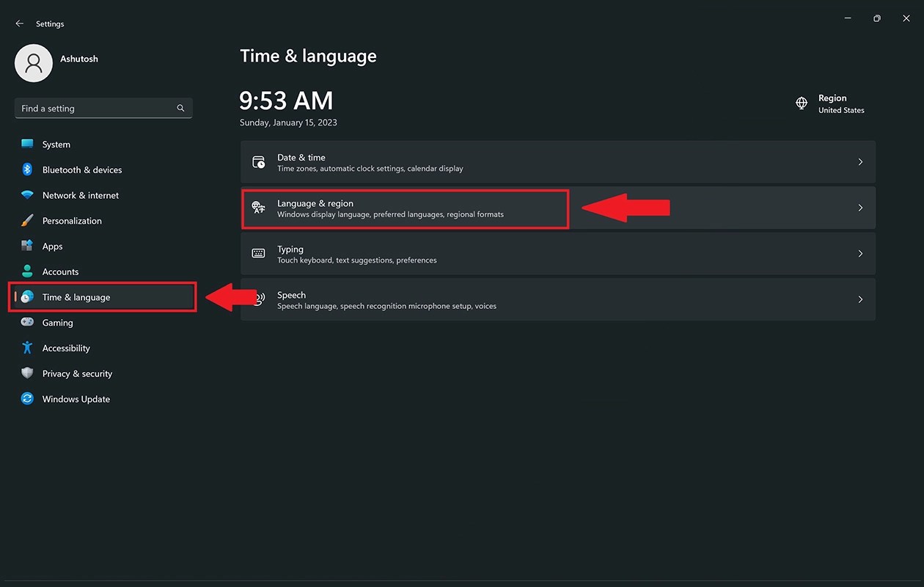Click the Language & region icon

(x=259, y=208)
